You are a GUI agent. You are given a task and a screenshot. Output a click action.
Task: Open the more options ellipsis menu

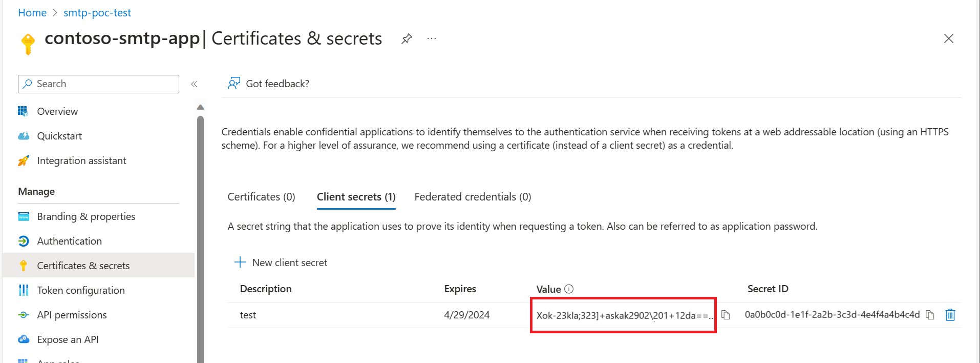(x=431, y=38)
